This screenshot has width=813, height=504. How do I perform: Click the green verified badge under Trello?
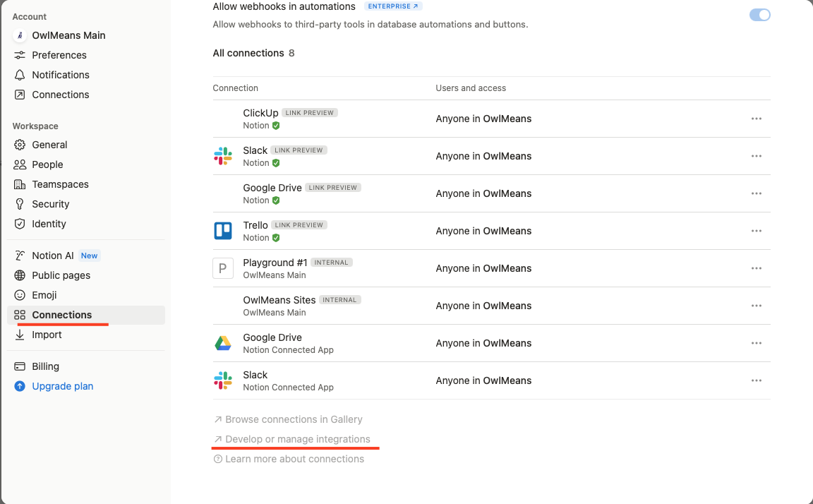(276, 238)
